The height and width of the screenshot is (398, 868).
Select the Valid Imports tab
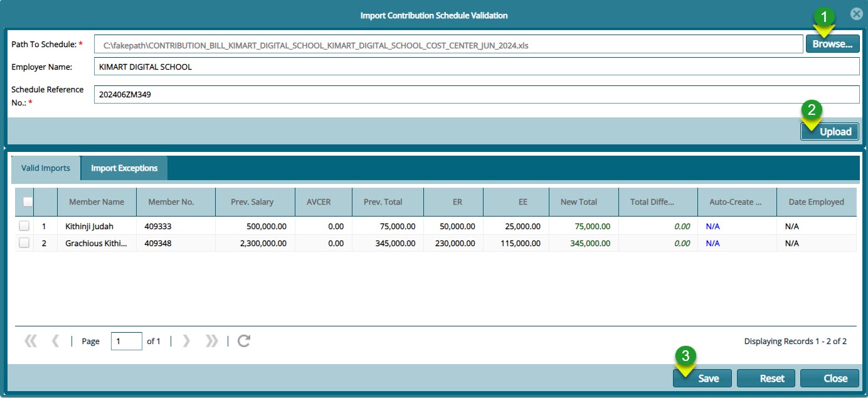[45, 168]
